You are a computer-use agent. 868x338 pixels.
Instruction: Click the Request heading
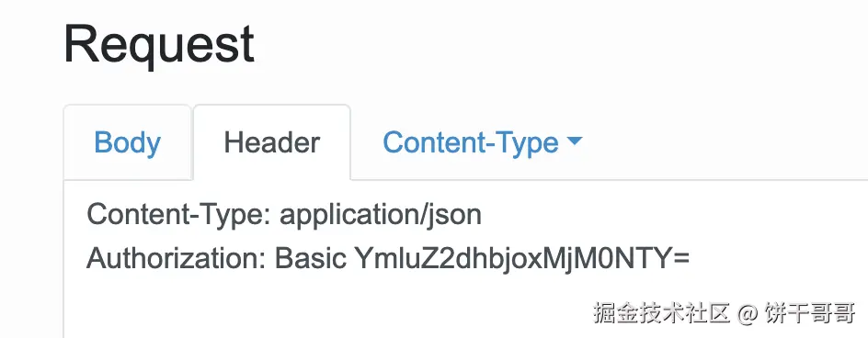159,44
